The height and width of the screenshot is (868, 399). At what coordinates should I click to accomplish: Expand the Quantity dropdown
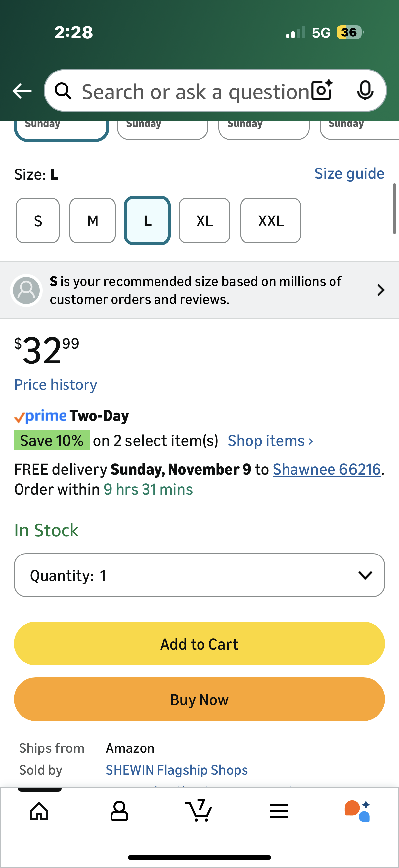[x=199, y=575]
